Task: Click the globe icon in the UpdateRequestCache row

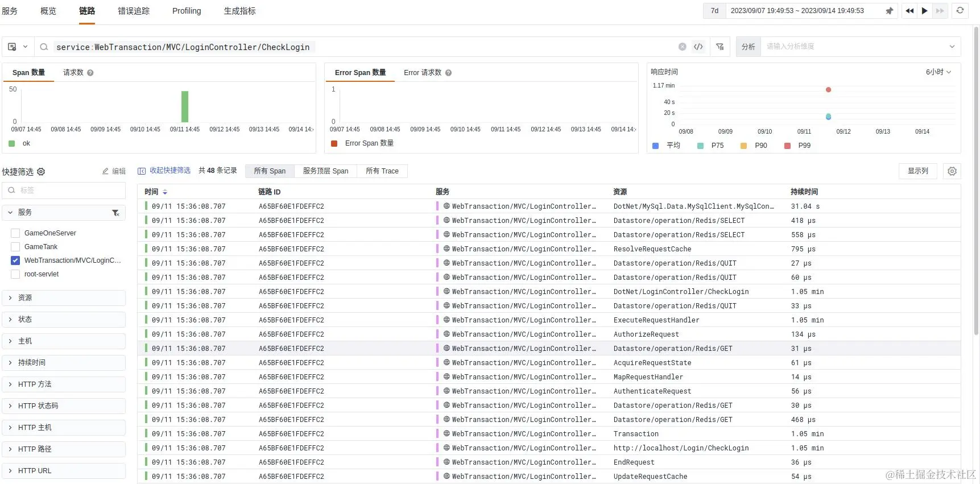Action: click(x=447, y=477)
